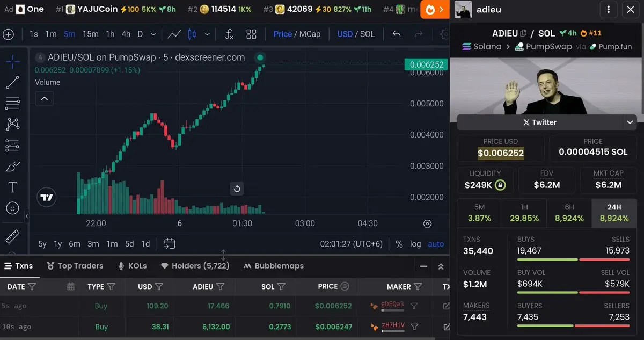Filter transactions by MAKER
Screen dimensions: 644x340
pos(418,286)
